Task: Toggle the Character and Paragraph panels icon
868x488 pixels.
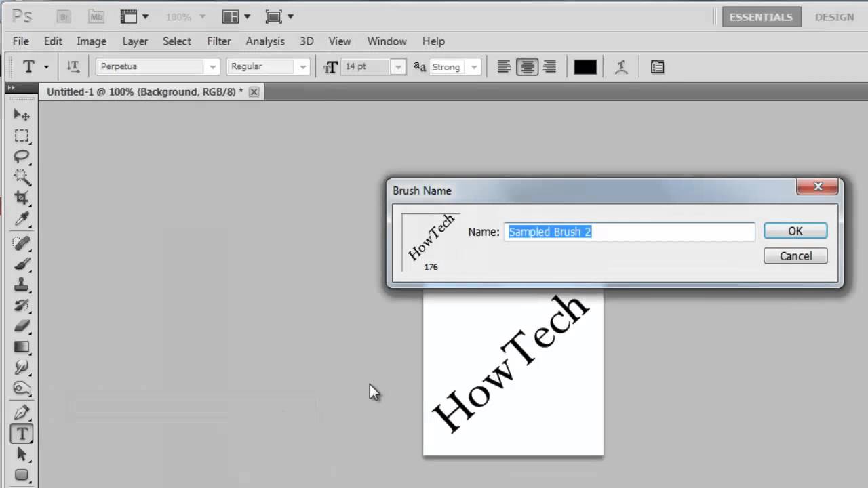Action: click(657, 66)
